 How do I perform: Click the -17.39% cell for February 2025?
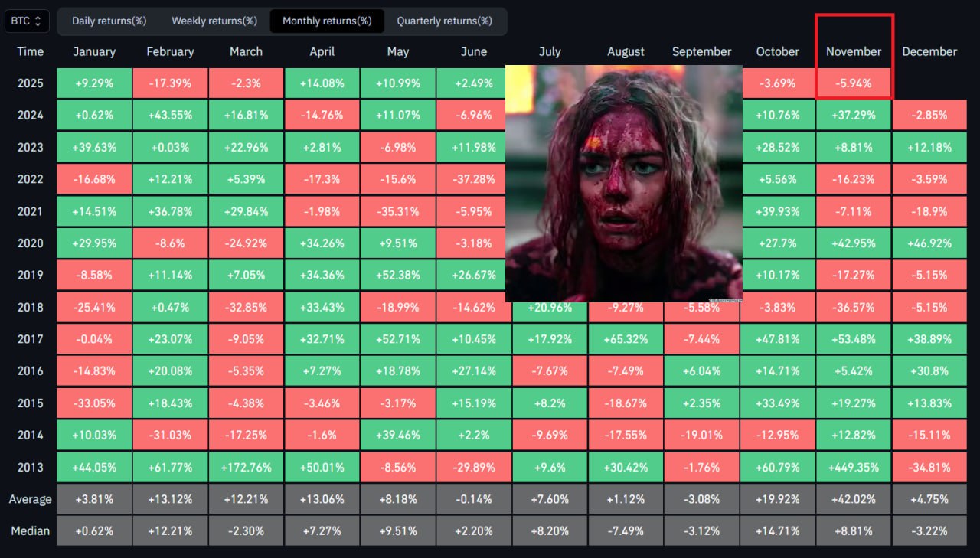coord(170,83)
